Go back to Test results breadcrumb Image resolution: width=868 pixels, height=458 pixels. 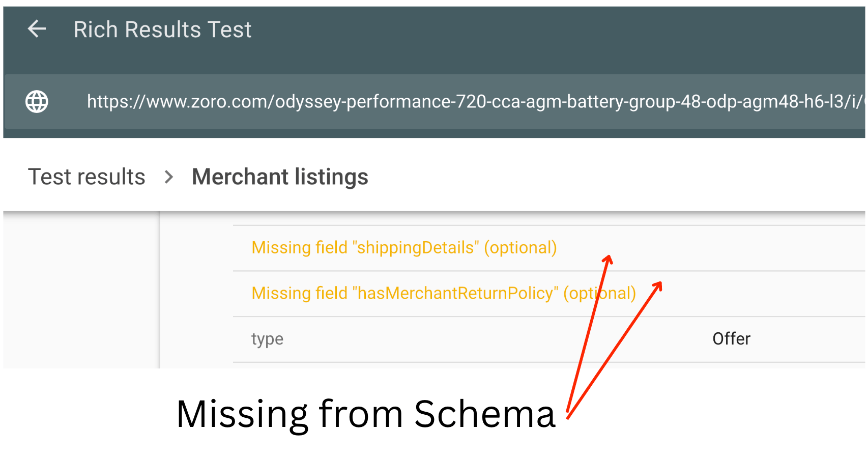tap(86, 177)
